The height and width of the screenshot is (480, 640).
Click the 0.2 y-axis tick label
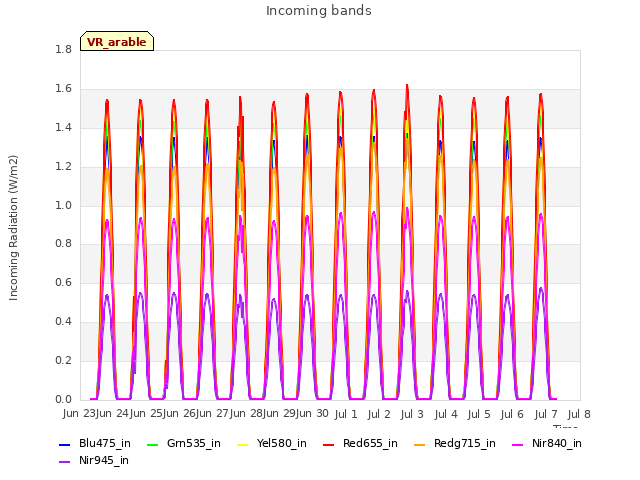point(63,360)
